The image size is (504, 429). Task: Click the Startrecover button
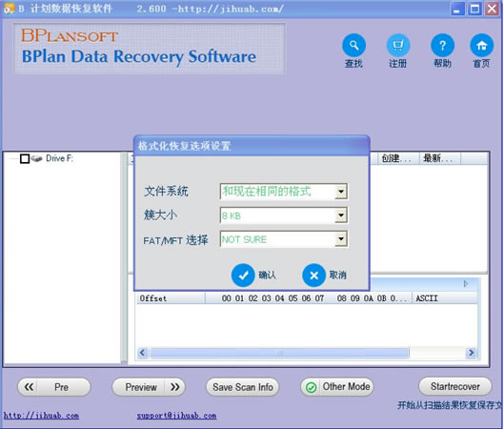click(455, 386)
